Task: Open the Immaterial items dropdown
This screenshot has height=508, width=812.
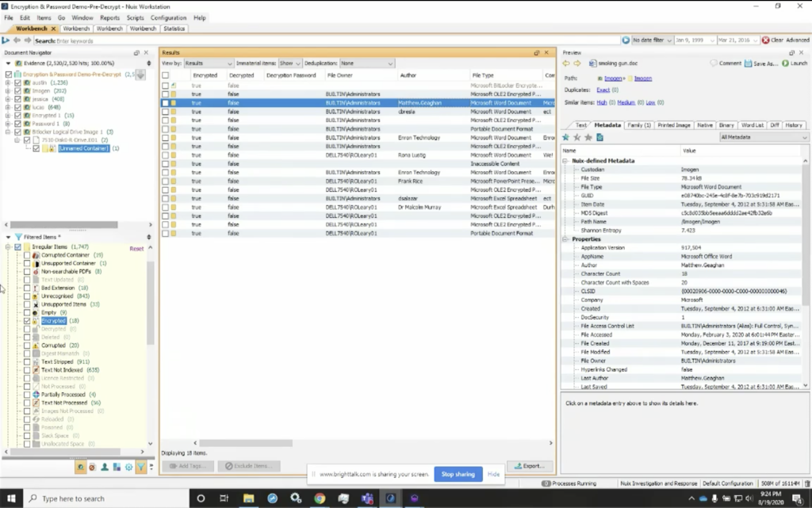Action: 289,63
